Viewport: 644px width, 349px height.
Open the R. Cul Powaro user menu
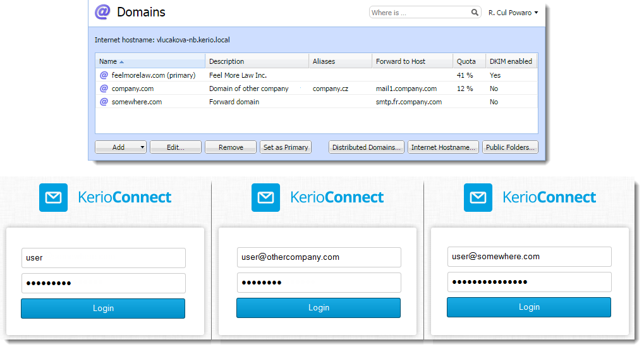(x=513, y=13)
